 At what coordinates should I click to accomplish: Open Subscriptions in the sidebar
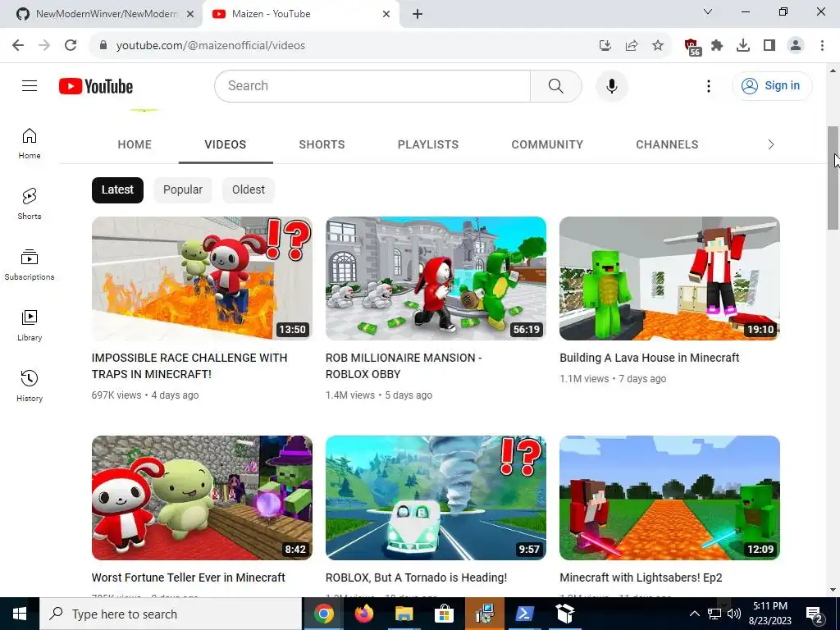(30, 265)
